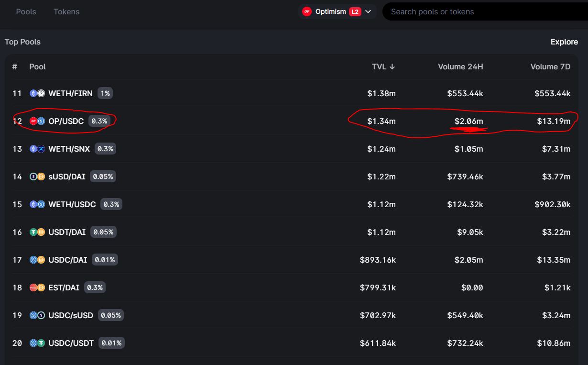Click the USDC/DAI token pair icon
The image size is (588, 365).
[37, 260]
